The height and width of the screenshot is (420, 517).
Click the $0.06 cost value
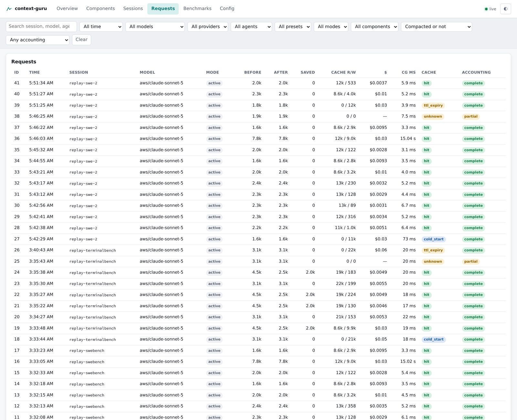click(381, 250)
